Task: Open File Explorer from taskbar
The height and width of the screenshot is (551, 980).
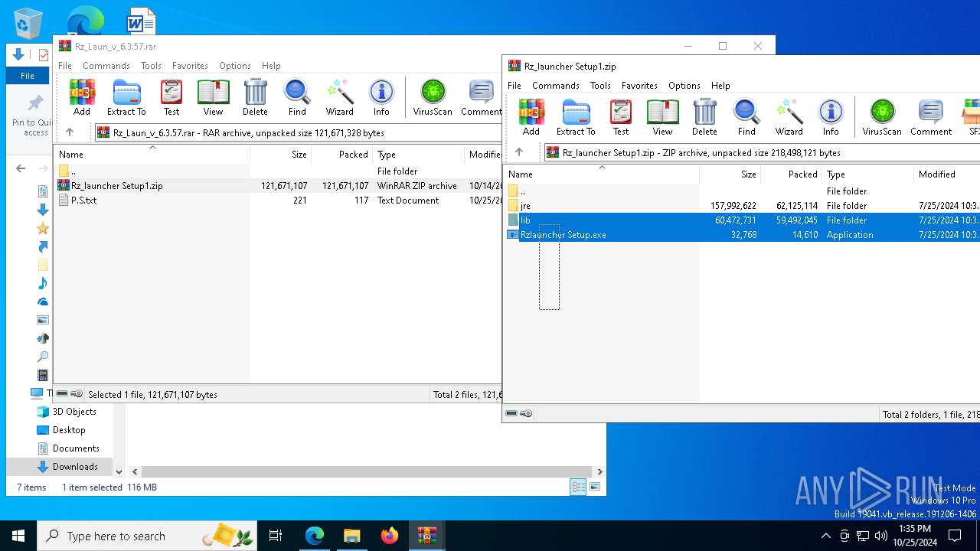Action: [x=352, y=536]
